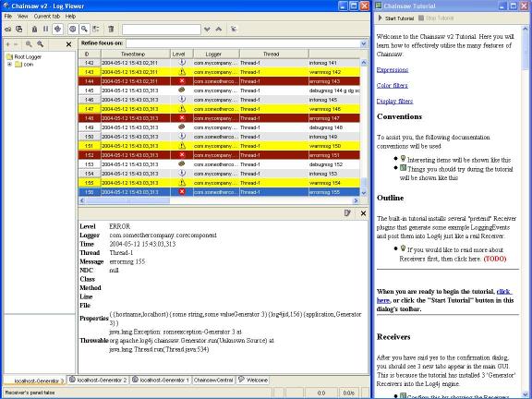Click the error icon in row 148

(x=182, y=118)
